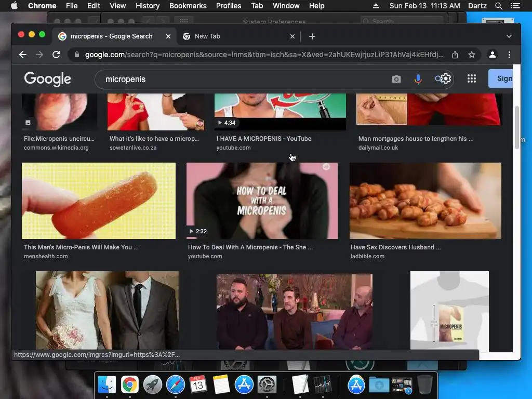Open Chrome from the Dock
Image resolution: width=532 pixels, height=399 pixels.
pos(129,384)
